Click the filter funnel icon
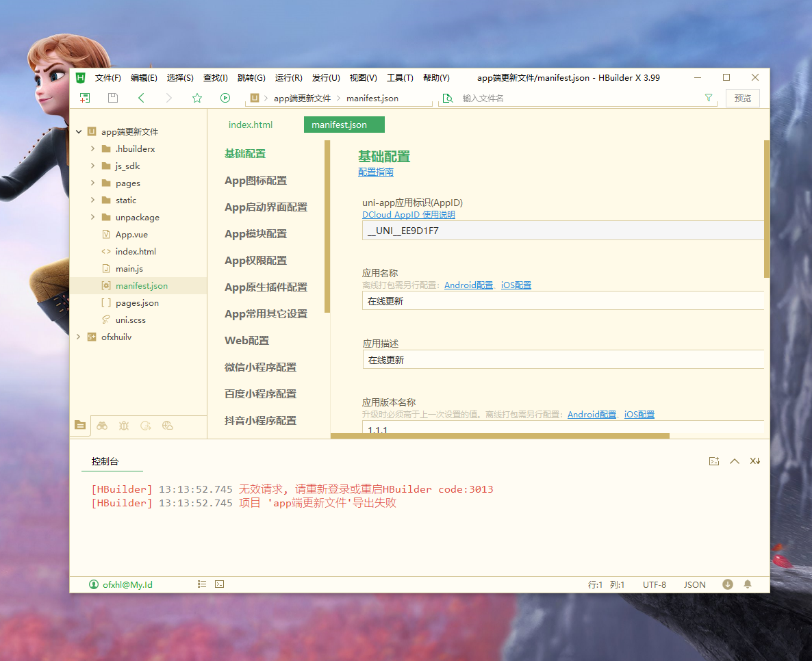 (x=709, y=98)
